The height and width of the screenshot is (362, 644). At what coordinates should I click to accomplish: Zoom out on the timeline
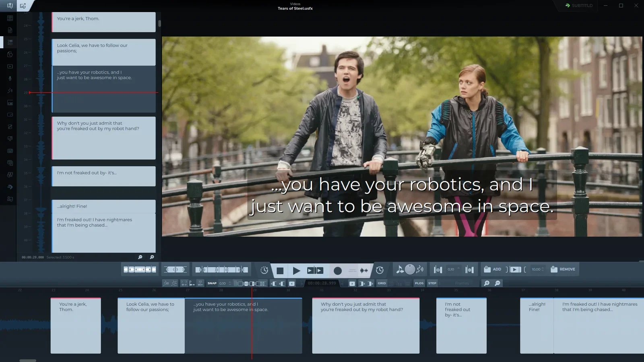(497, 283)
